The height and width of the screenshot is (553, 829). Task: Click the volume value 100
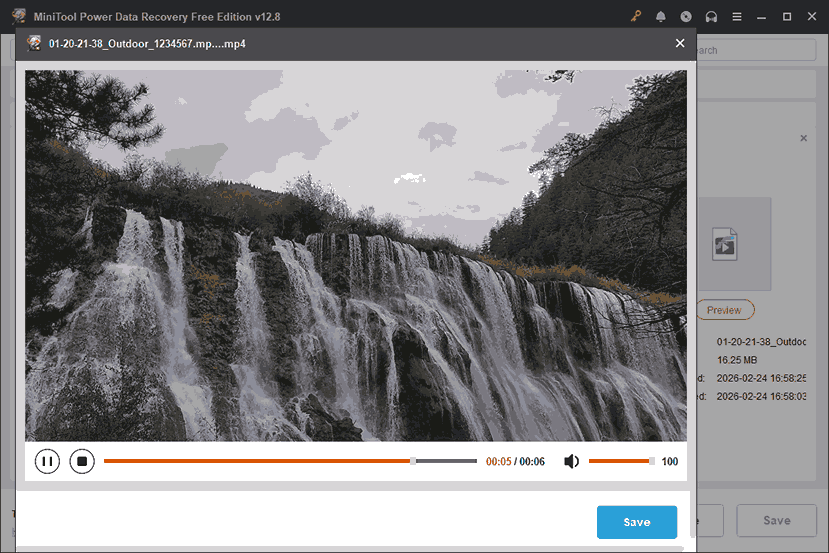670,462
